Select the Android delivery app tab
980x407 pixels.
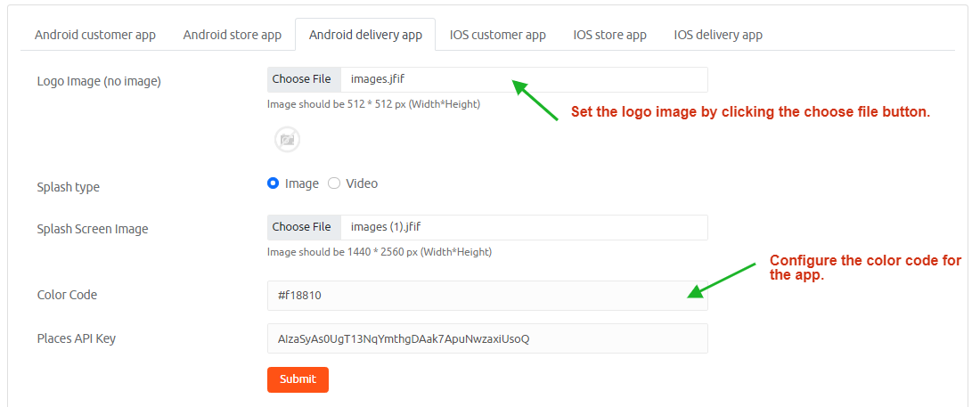click(365, 35)
